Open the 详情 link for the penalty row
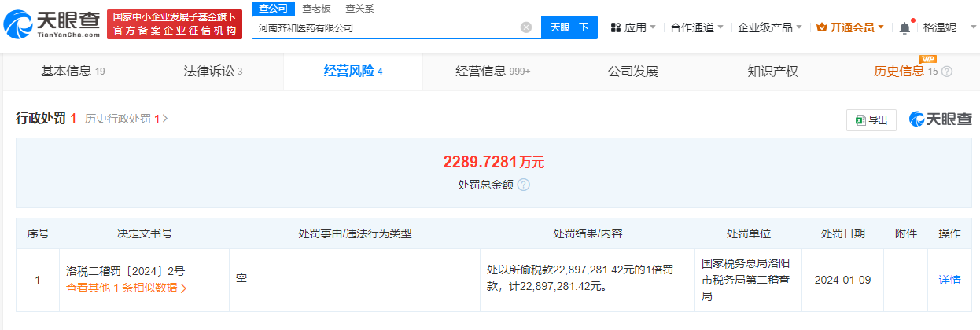The height and width of the screenshot is (330, 980). (949, 280)
